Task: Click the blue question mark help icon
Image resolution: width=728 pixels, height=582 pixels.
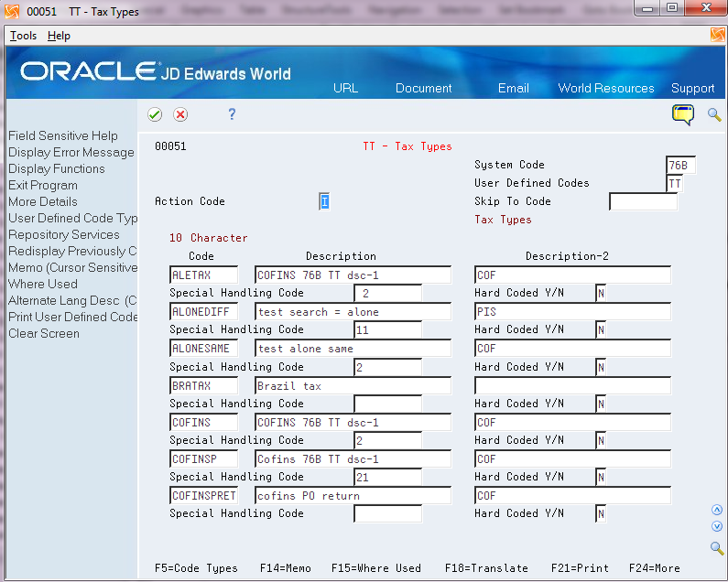Action: pyautogui.click(x=232, y=114)
